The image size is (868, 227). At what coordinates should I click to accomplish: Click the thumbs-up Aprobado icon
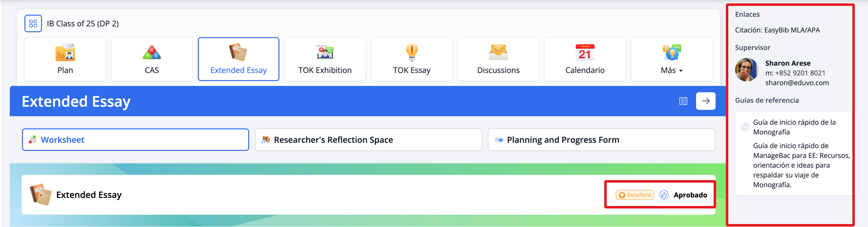[664, 195]
